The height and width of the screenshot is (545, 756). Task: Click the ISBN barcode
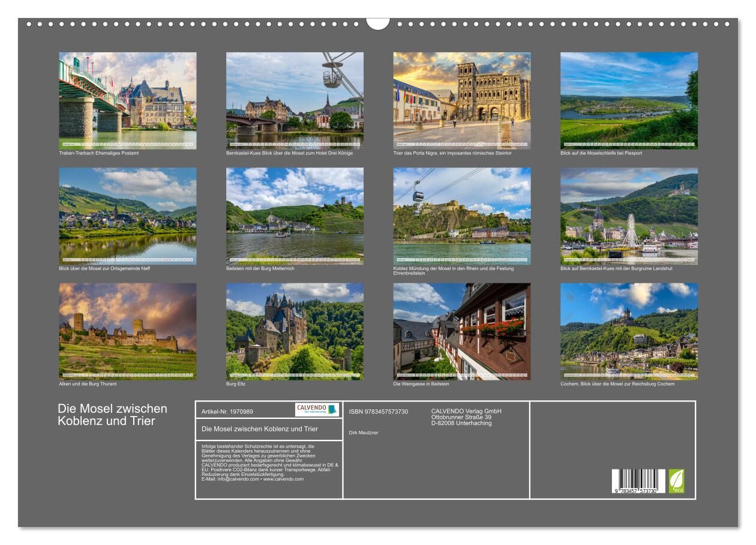pyautogui.click(x=638, y=481)
